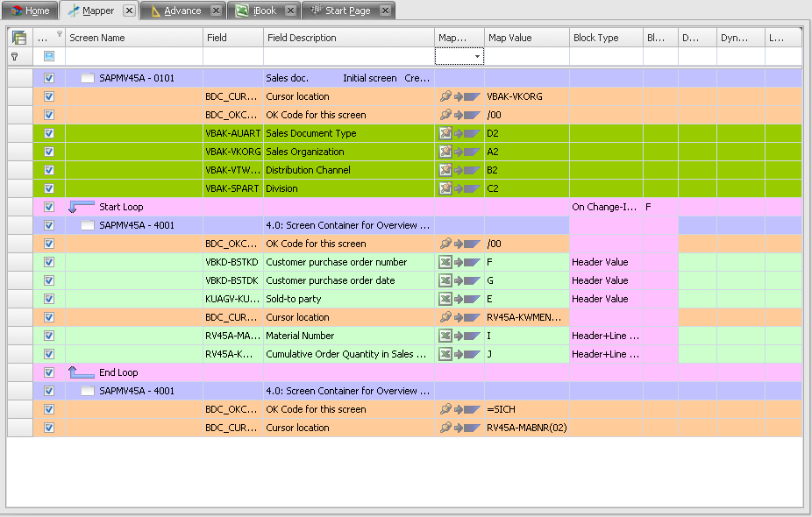This screenshot has width=812, height=517.
Task: Sort by the Field Description column header
Action: pos(348,38)
